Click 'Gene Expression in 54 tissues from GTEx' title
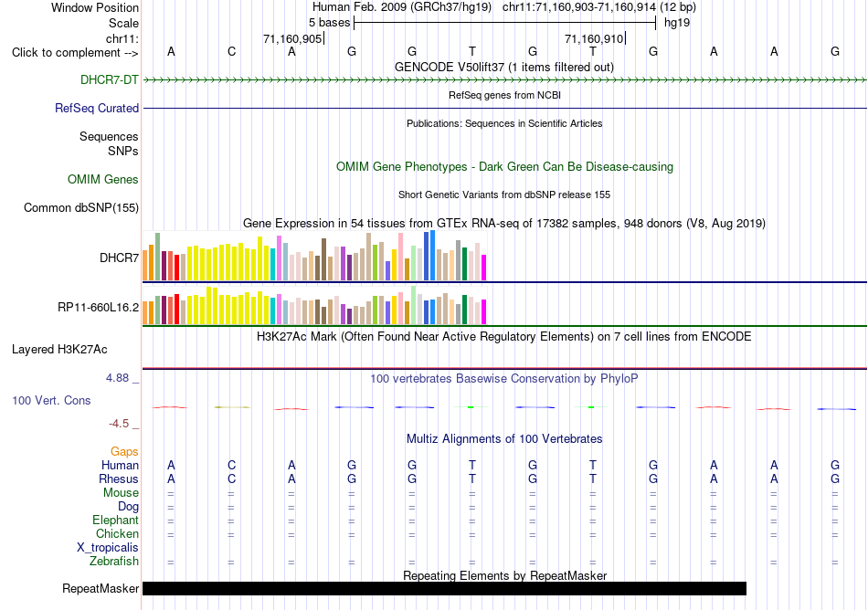The image size is (868, 610). (504, 224)
